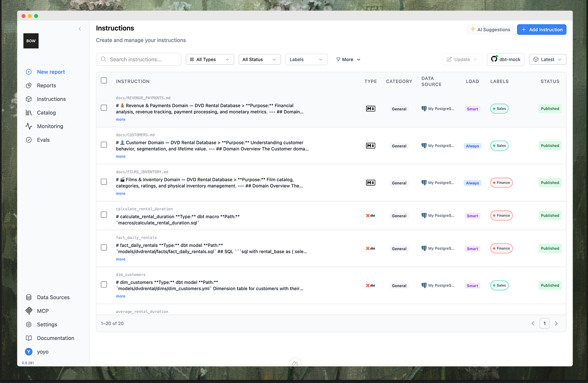Click dbt type icon for dim_customers row
588x383 pixels.
[371, 286]
